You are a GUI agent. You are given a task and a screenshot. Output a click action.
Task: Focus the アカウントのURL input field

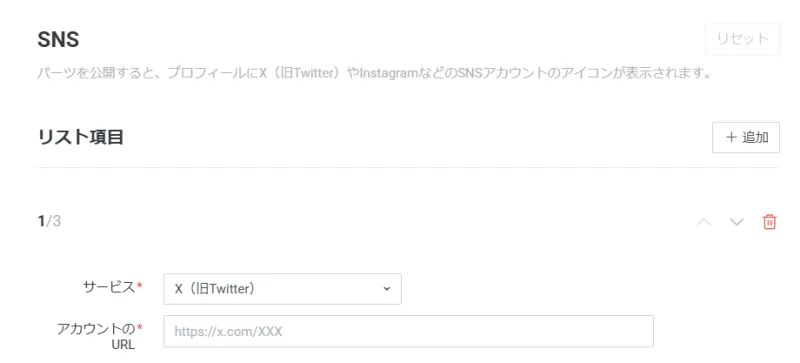408,331
